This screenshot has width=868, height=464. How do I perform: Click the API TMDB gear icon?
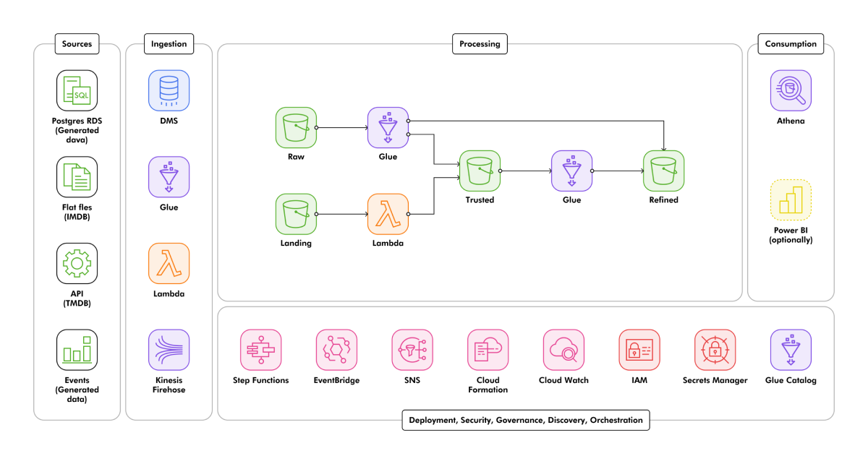pyautogui.click(x=77, y=263)
